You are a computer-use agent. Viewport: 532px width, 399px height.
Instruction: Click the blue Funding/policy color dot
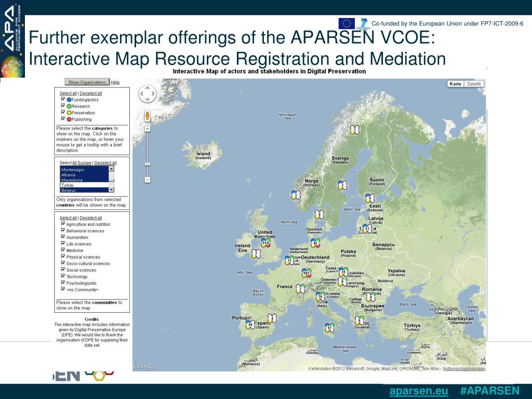pos(69,100)
